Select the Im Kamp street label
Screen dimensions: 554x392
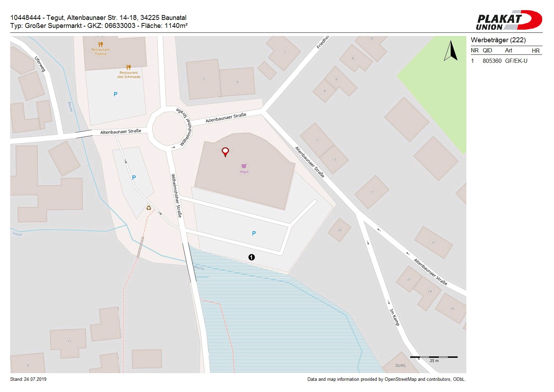[394, 317]
